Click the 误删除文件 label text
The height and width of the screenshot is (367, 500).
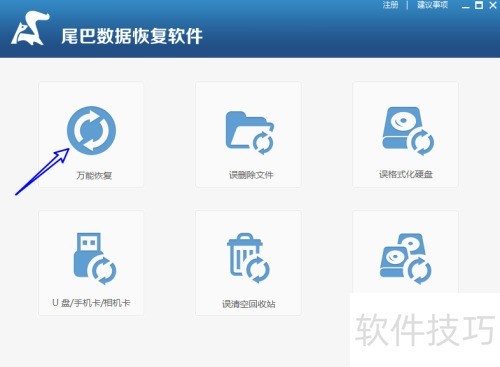coord(251,175)
